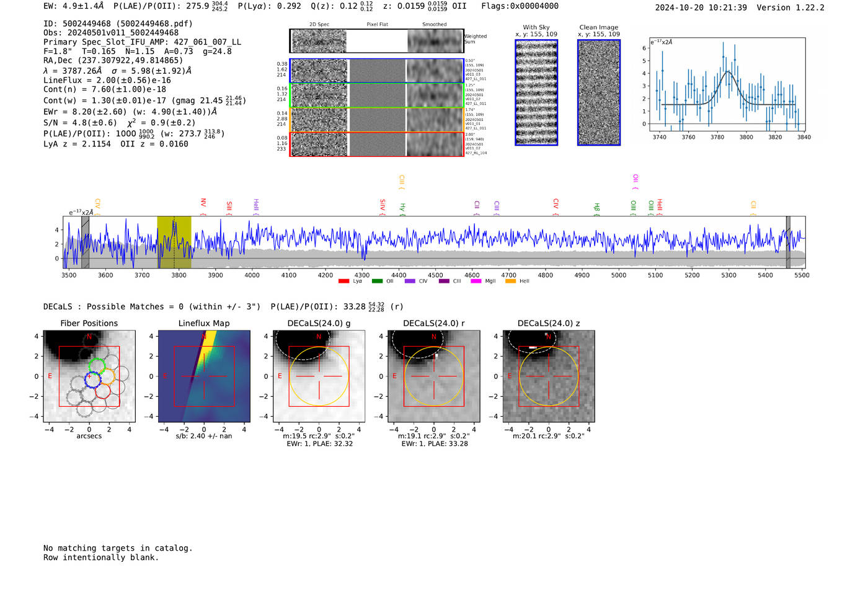This screenshot has height=591, width=868.
Task: Click 'Row intentionally blank.' text
Action: [x=101, y=558]
